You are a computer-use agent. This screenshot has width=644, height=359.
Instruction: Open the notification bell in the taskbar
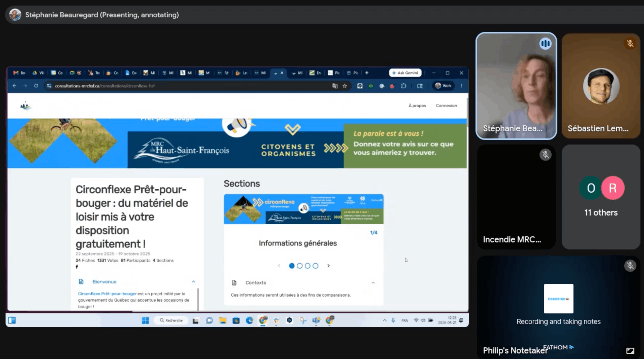[x=461, y=320]
